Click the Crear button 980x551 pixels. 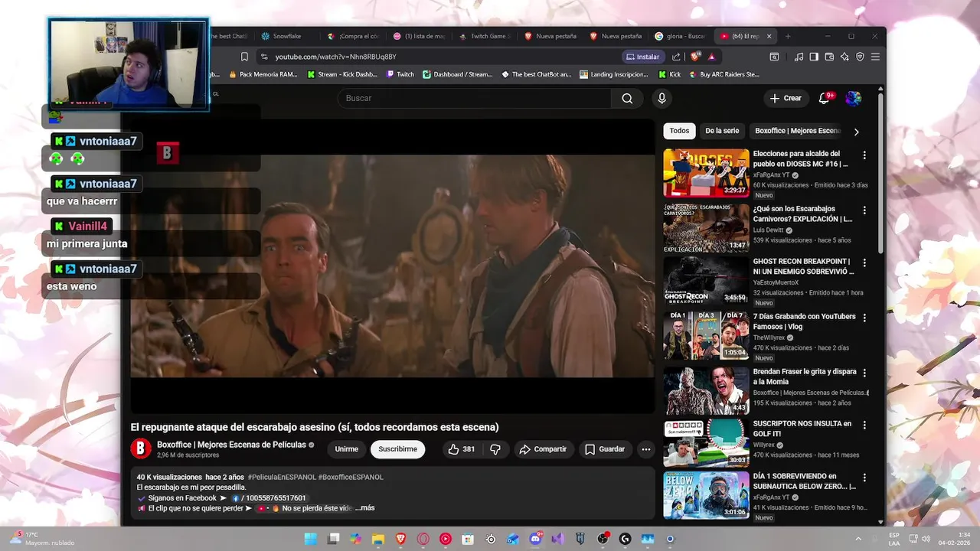[x=786, y=98]
